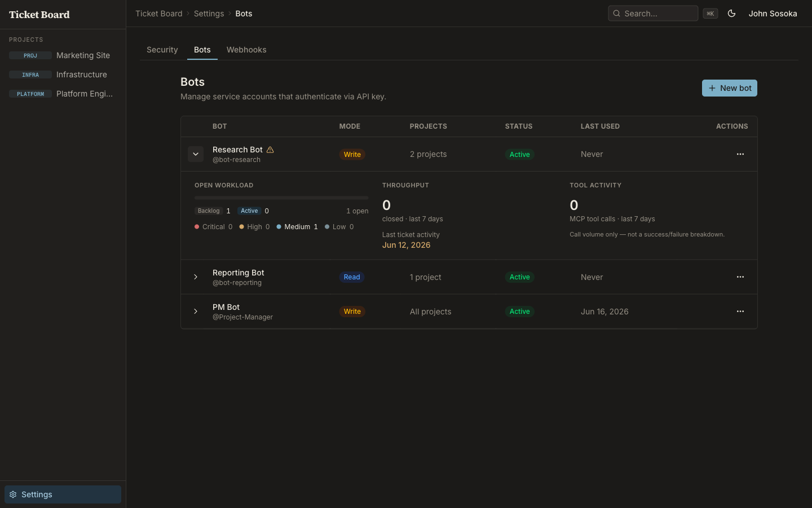812x508 pixels.
Task: Click Read mode badge for Reporting Bot
Action: (x=352, y=277)
